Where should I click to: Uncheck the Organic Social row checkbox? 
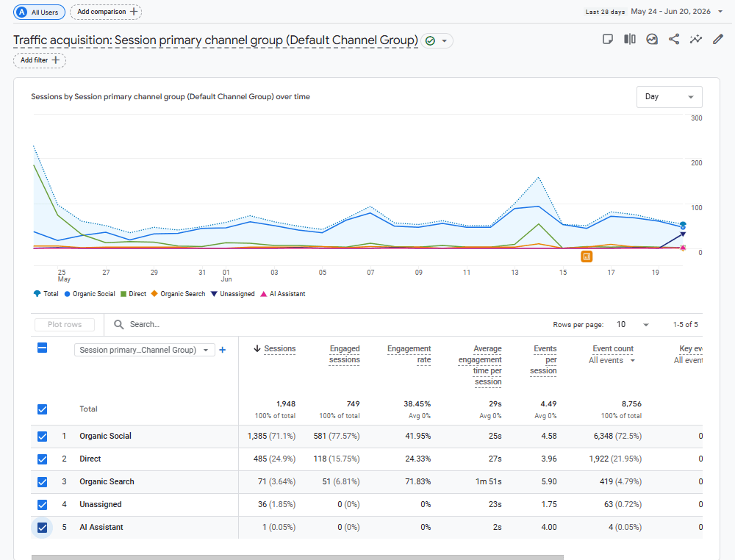coord(42,437)
